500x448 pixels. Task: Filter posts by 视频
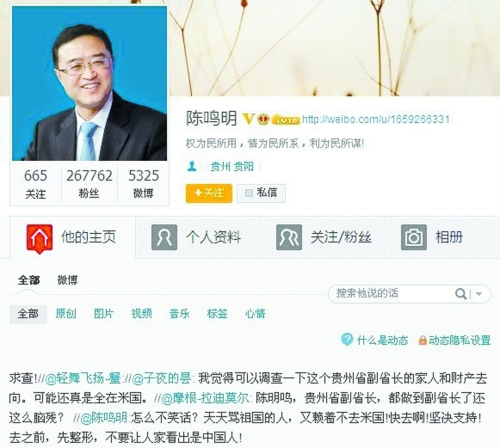point(142,313)
